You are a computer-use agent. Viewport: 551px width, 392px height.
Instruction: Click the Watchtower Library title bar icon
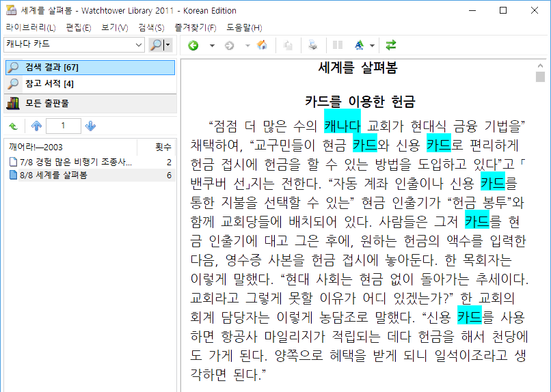(11, 10)
